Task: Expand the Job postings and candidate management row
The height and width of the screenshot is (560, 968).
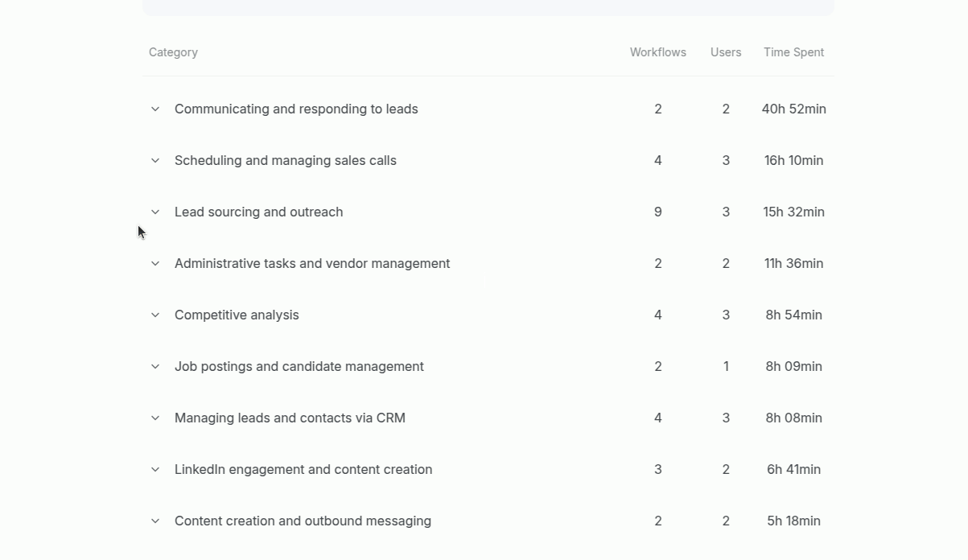Action: point(154,366)
